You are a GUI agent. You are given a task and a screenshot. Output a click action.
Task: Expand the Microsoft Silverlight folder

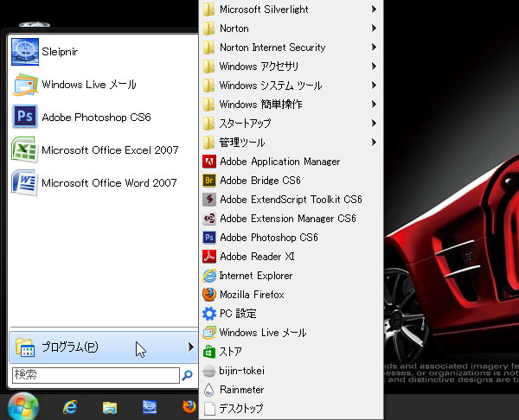coord(264,10)
